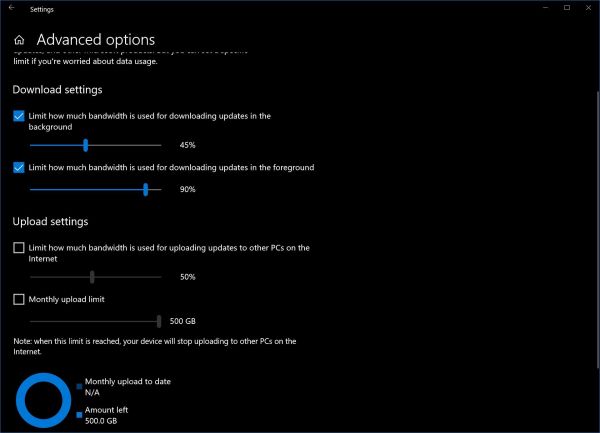The height and width of the screenshot is (433, 600).
Task: Enable the upload bandwidth limit checkbox
Action: coord(19,247)
